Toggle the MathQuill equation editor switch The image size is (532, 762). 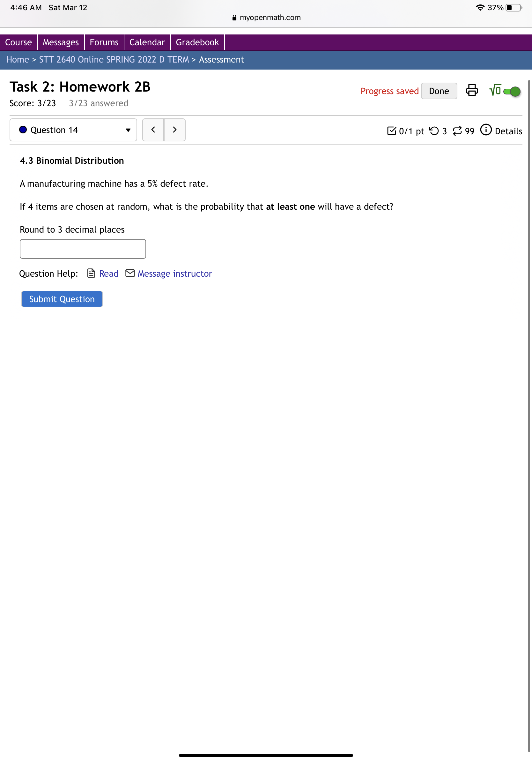(512, 91)
